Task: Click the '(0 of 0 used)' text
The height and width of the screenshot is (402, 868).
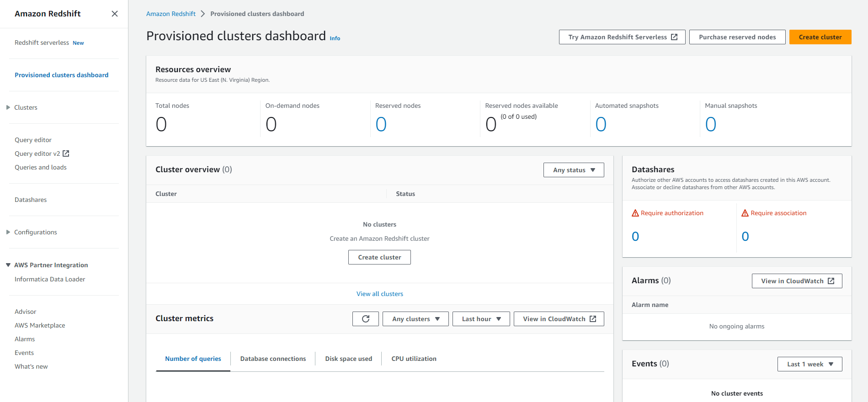Action: [x=519, y=116]
